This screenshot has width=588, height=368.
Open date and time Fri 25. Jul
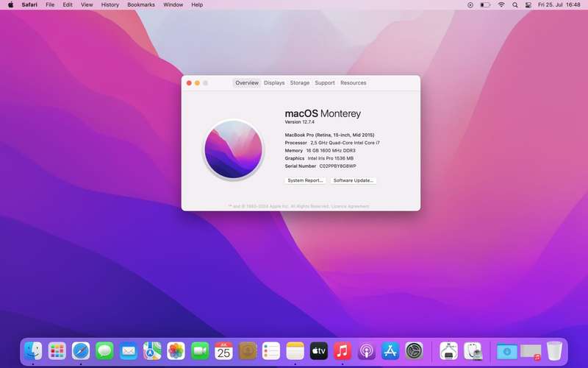coord(559,5)
